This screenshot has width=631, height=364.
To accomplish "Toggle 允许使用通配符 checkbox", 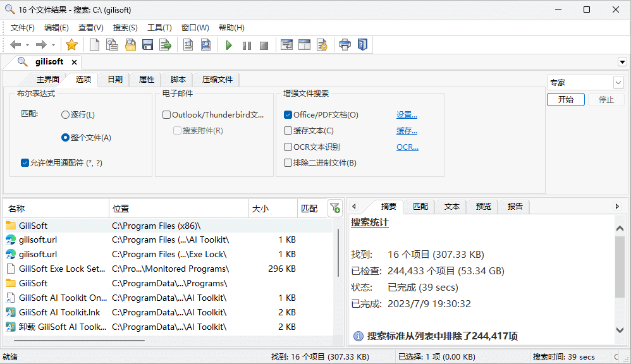I will pyautogui.click(x=25, y=163).
